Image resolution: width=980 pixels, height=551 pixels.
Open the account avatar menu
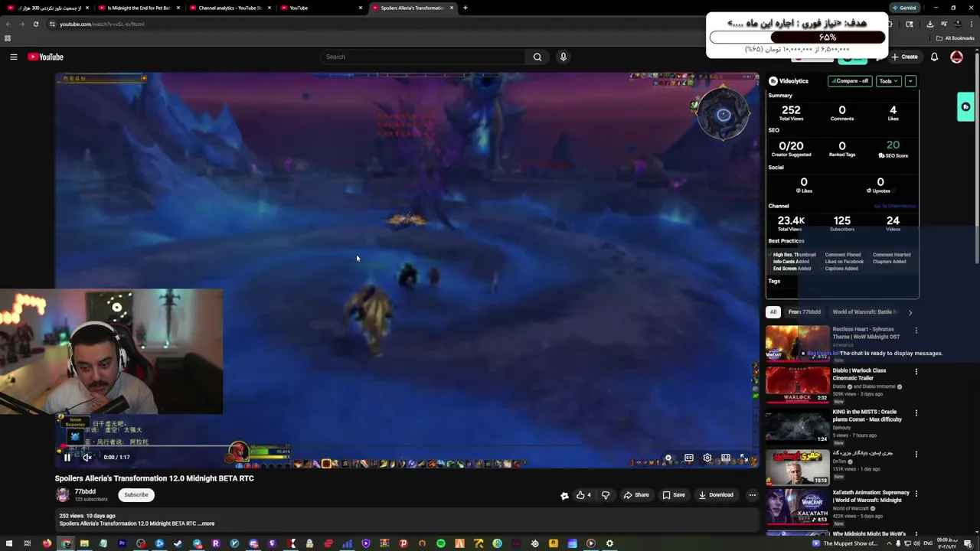[x=956, y=57]
